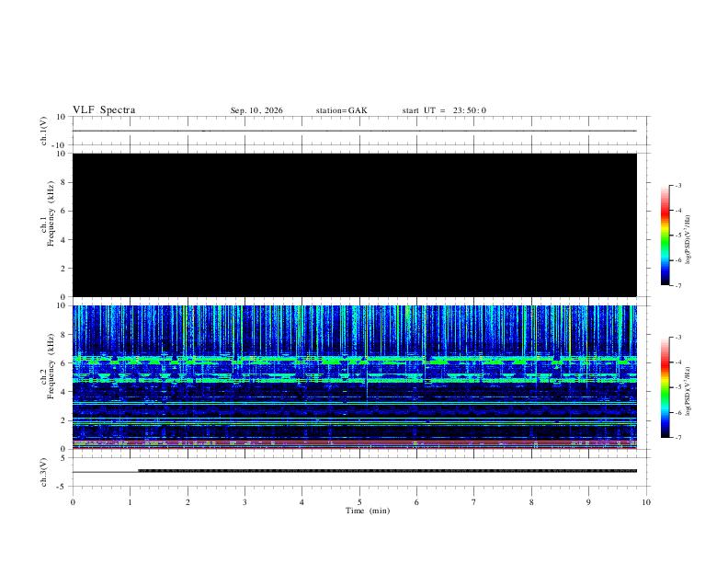Click the black ch.1 spectrogram panel

click(x=355, y=224)
